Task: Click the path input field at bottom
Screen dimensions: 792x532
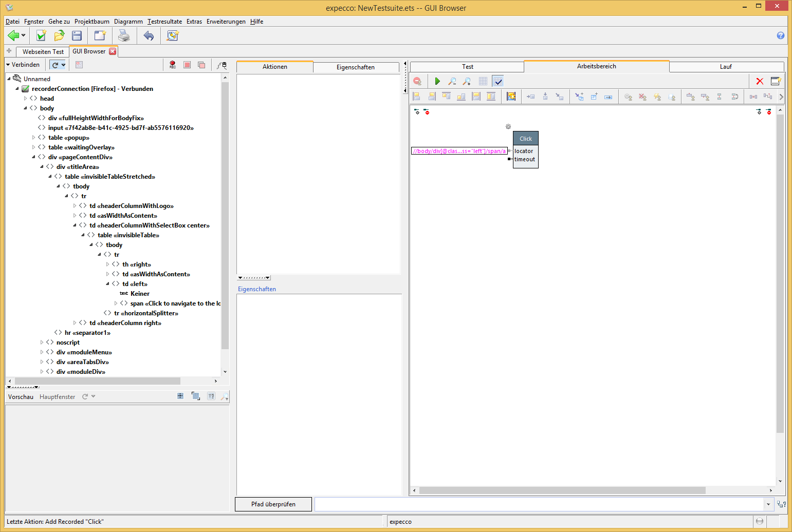Action: (539, 504)
